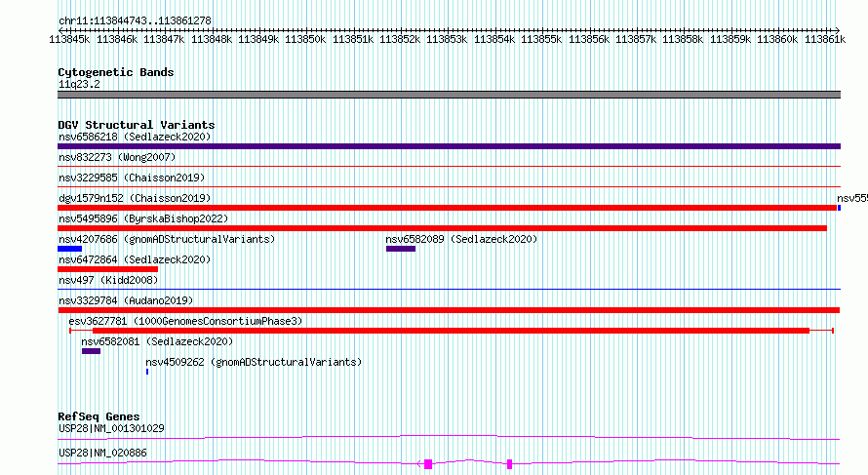Select nsv6582081 (Sedlazeck2020) label
The image size is (868, 475).
click(157, 341)
